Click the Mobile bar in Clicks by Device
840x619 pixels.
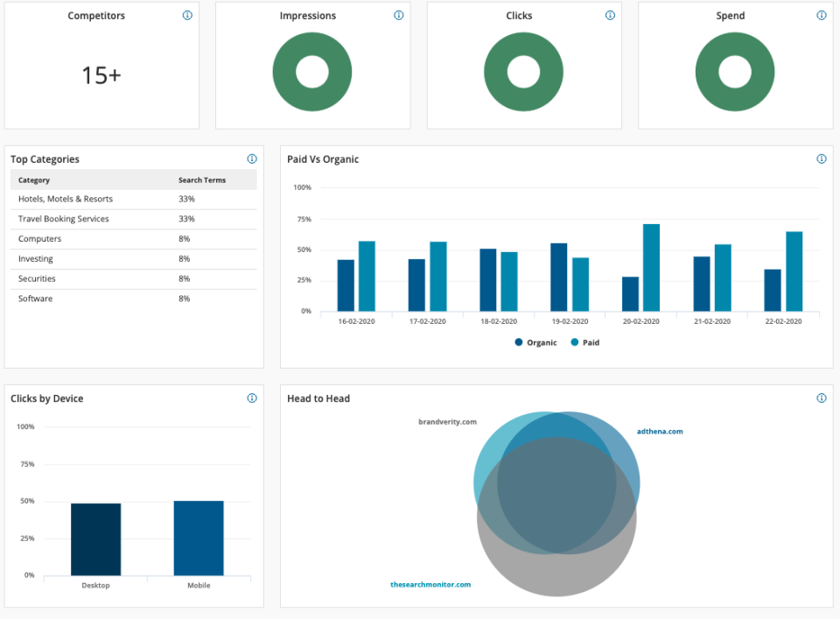[199, 538]
